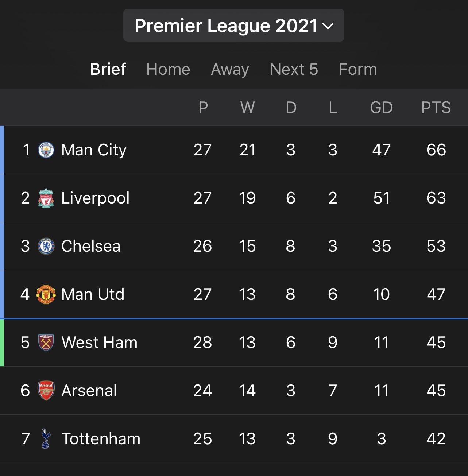Click the Man Utd club crest

pyautogui.click(x=46, y=294)
